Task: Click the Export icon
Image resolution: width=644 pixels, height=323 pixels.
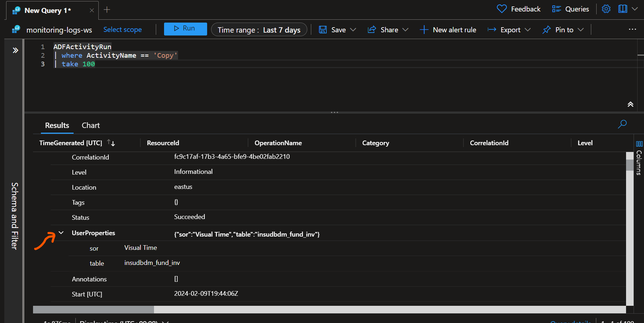Action: 492,30
